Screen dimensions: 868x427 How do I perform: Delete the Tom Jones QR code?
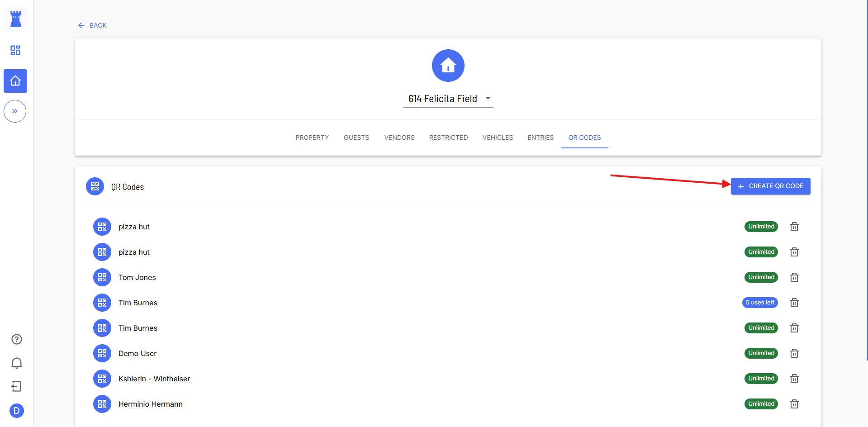794,277
